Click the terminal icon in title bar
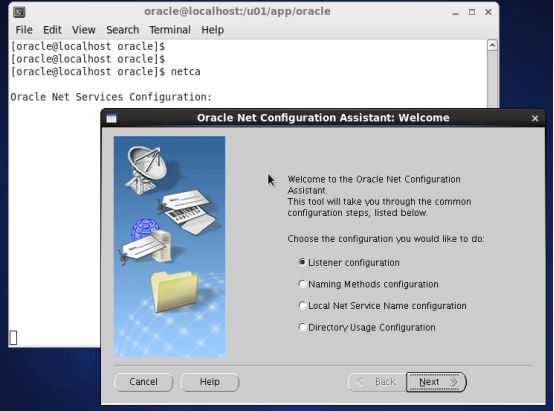The height and width of the screenshot is (411, 554). click(19, 12)
